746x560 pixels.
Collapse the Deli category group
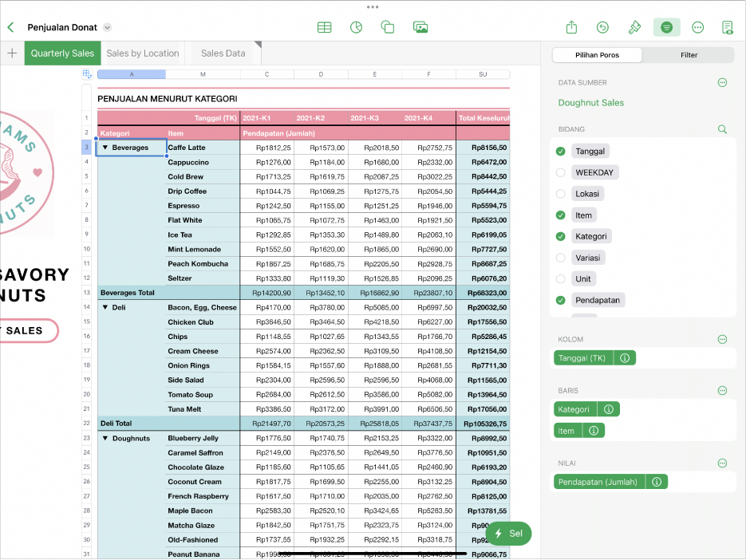[x=105, y=307]
